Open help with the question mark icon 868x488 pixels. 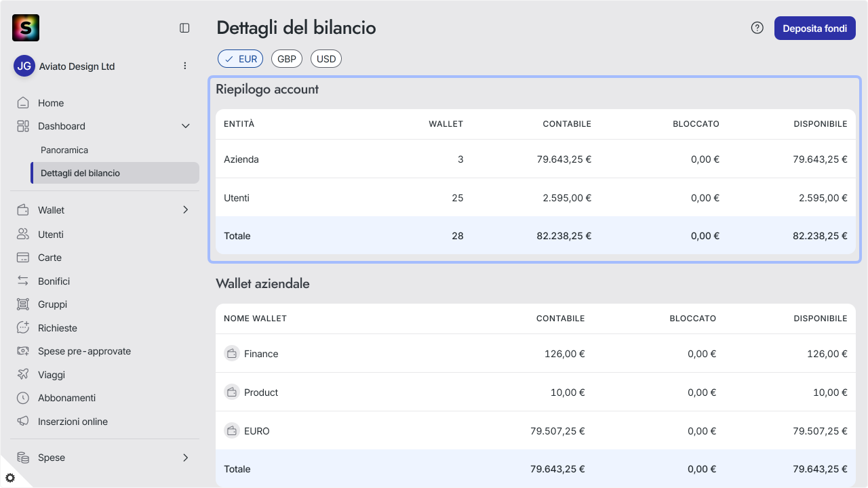757,28
